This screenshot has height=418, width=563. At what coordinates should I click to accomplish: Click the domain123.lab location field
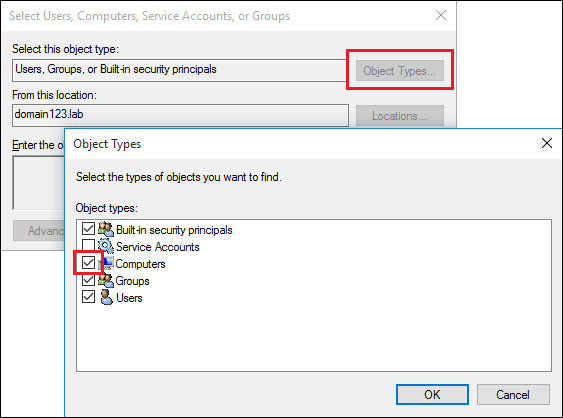[180, 115]
